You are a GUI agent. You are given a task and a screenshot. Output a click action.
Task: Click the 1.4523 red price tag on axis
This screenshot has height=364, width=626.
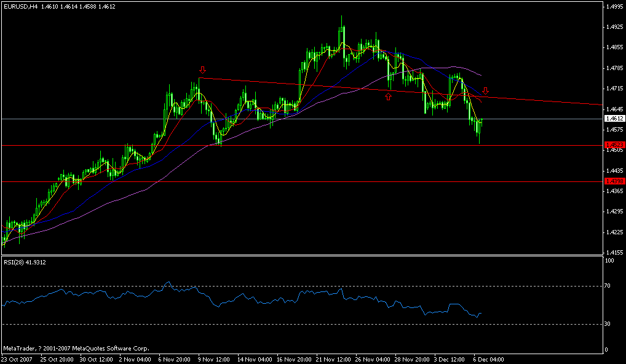pyautogui.click(x=614, y=145)
